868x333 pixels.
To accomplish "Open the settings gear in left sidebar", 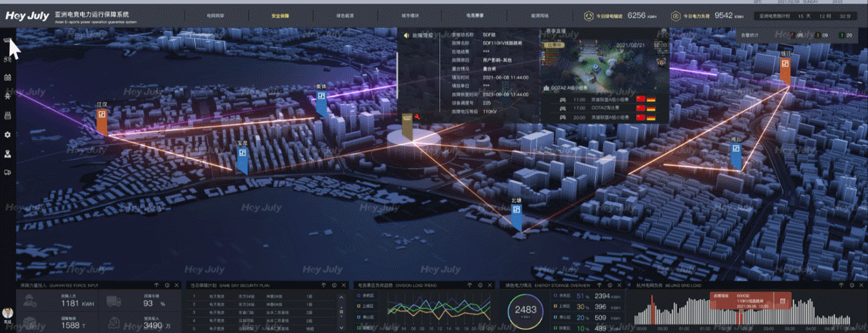I will pos(7,134).
